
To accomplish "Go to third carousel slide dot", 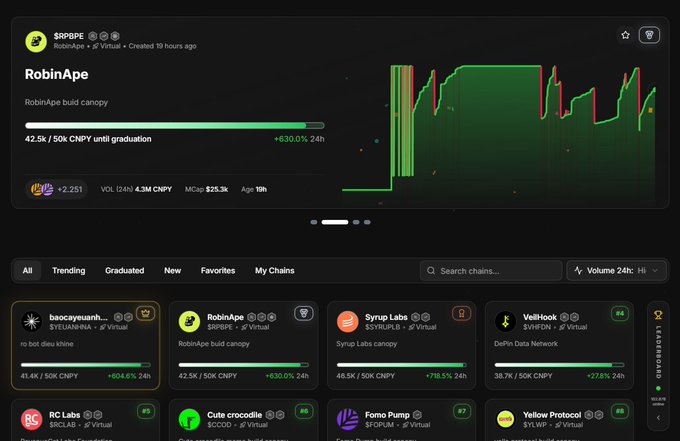I will click(x=356, y=222).
